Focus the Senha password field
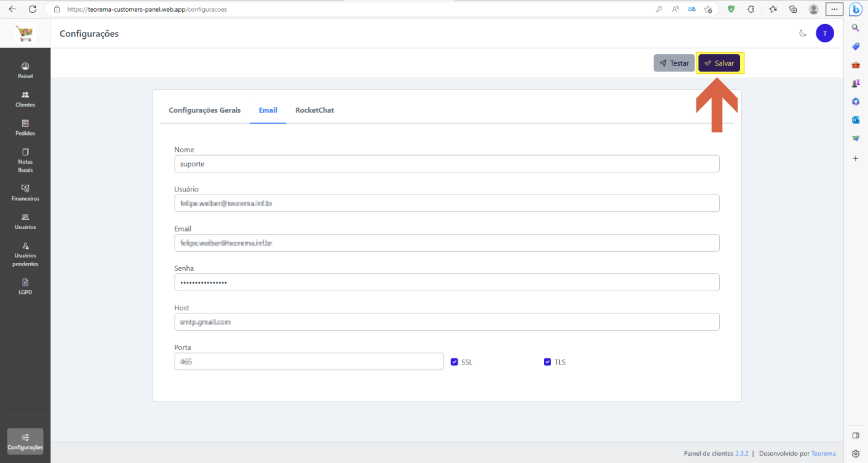 (x=447, y=282)
